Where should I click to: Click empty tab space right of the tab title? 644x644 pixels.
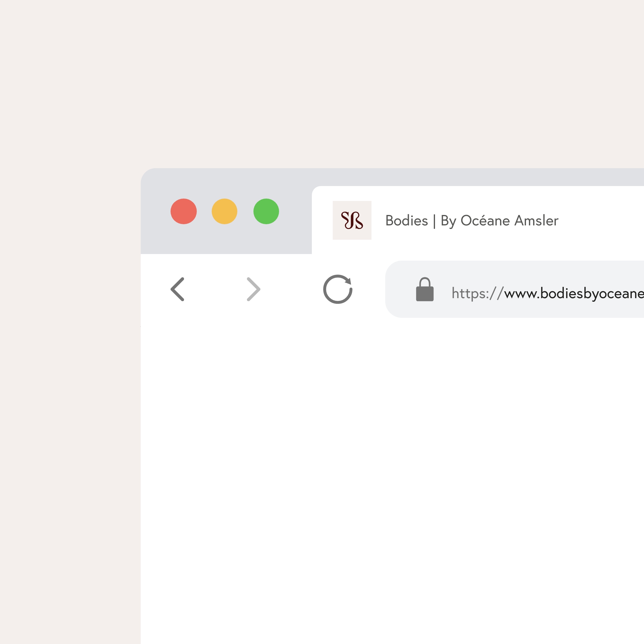point(603,221)
